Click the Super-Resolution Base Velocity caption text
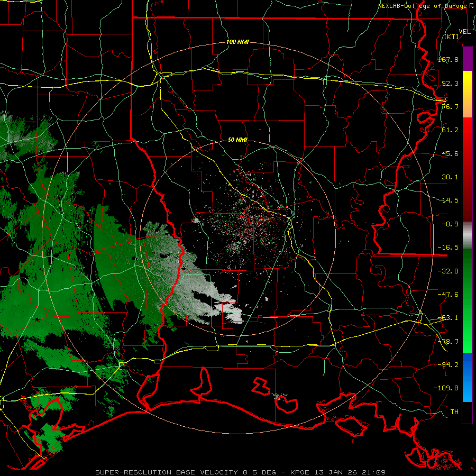The height and width of the screenshot is (476, 476). point(241,472)
